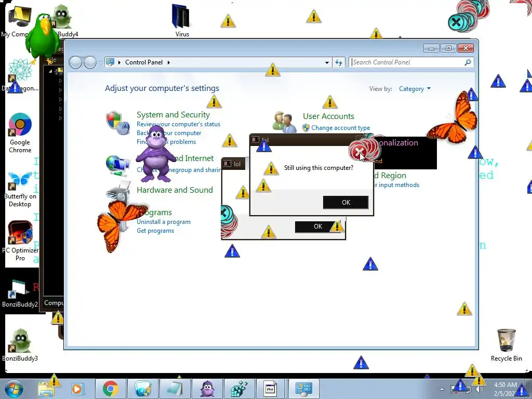Open the notepad-like taskbar button
Screen dimensions: 532x399
coord(175,389)
